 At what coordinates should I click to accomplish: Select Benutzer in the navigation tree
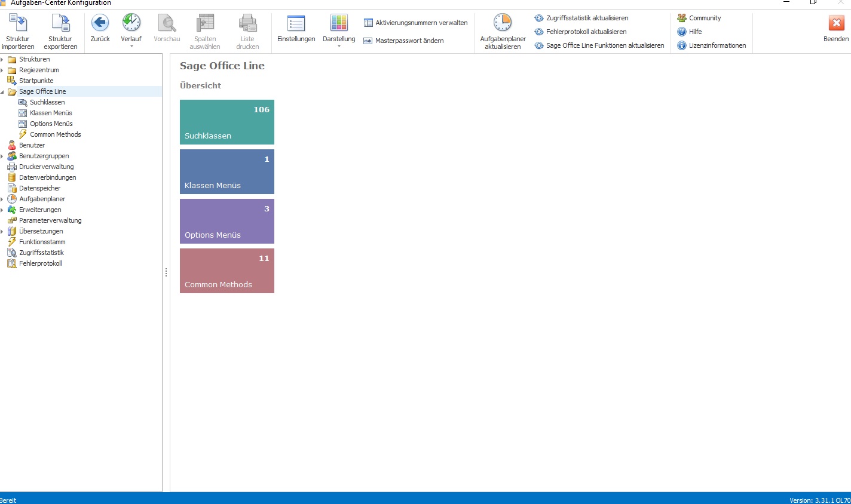[x=32, y=145]
